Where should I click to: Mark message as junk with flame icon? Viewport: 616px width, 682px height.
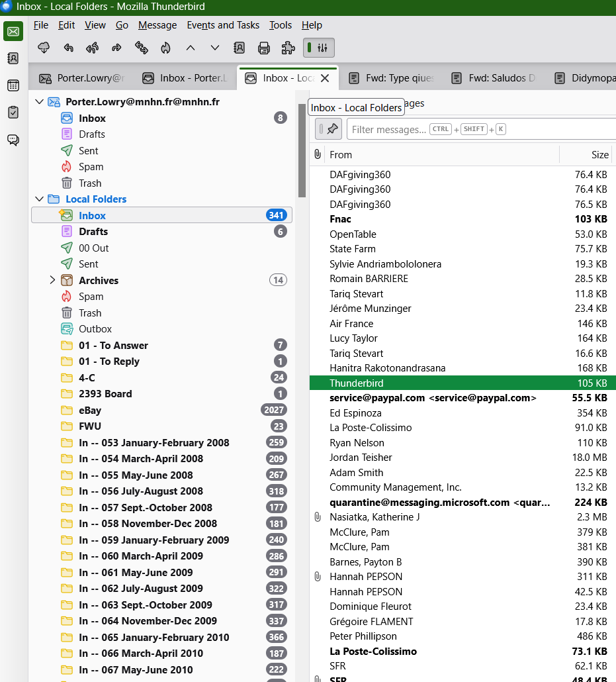tap(165, 48)
